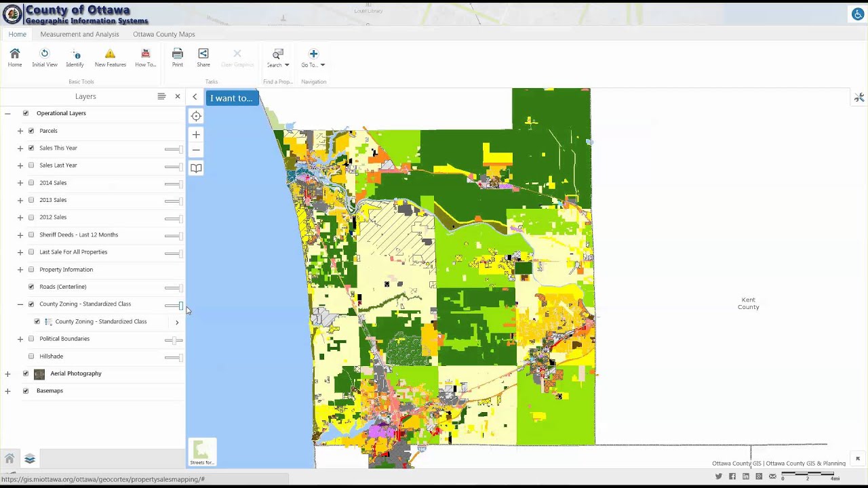Uncheck the Roads (Centerline) layer
The image size is (868, 488).
coord(31,287)
